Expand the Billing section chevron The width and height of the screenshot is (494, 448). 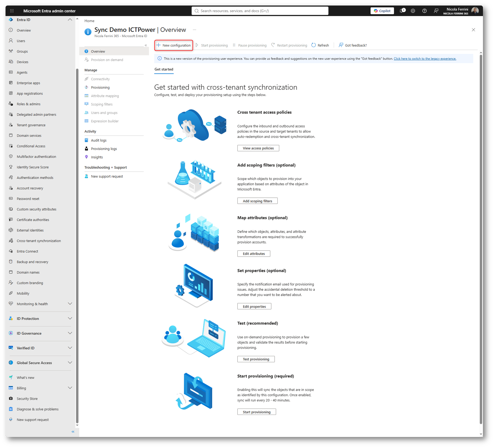[x=70, y=388]
